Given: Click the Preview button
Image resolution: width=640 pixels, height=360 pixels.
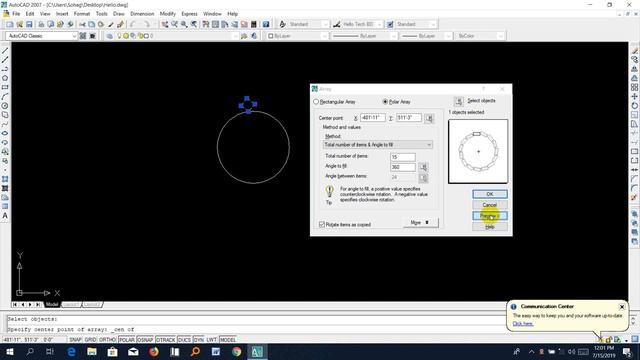Looking at the screenshot, I should click(x=490, y=216).
